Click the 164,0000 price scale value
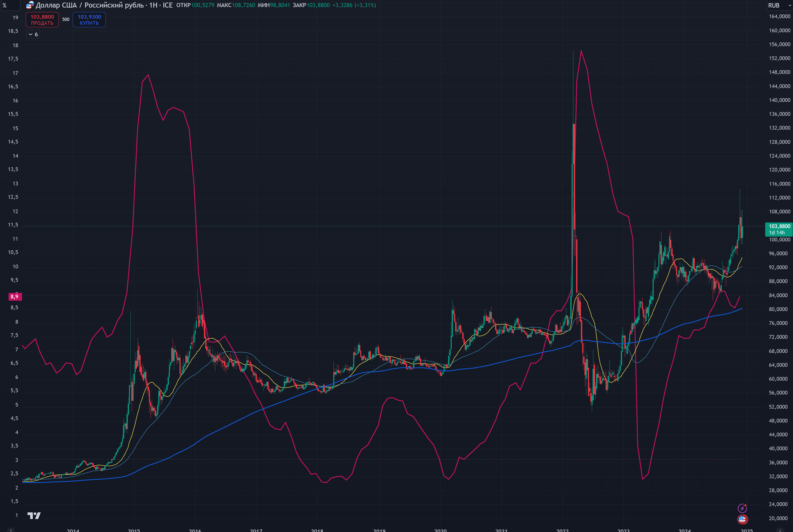 779,16
